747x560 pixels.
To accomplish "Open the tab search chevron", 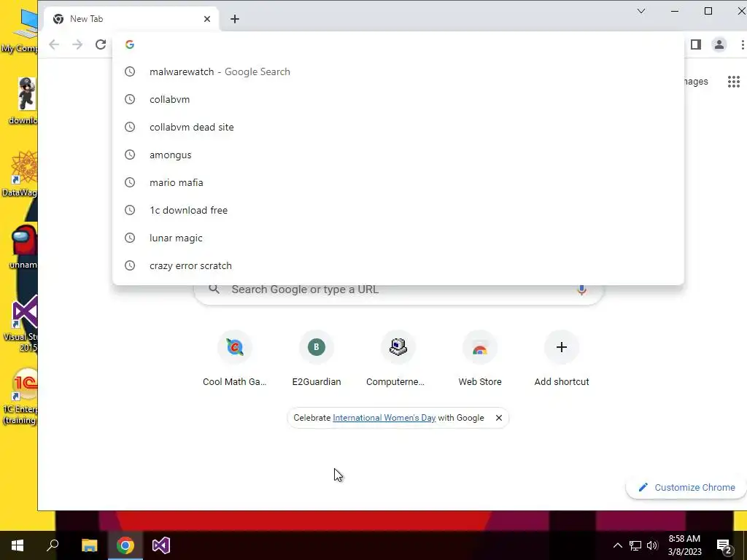I will 641,11.
